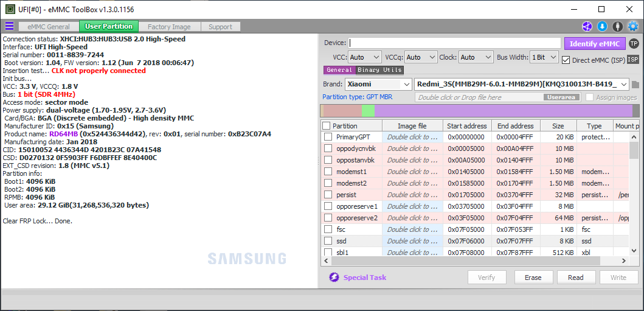Check the oppodycnvbk partition checkbox
Image resolution: width=644 pixels, height=311 pixels.
(328, 149)
